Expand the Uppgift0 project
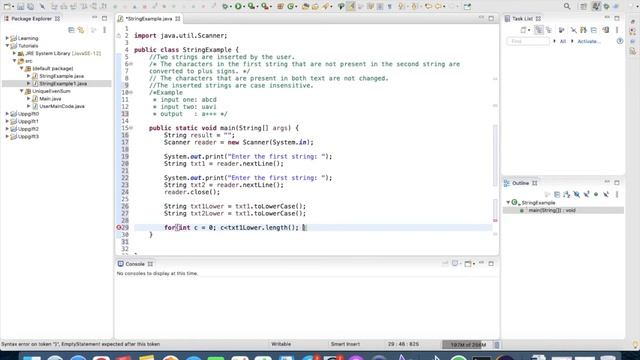The height and width of the screenshot is (360, 640). point(7,114)
